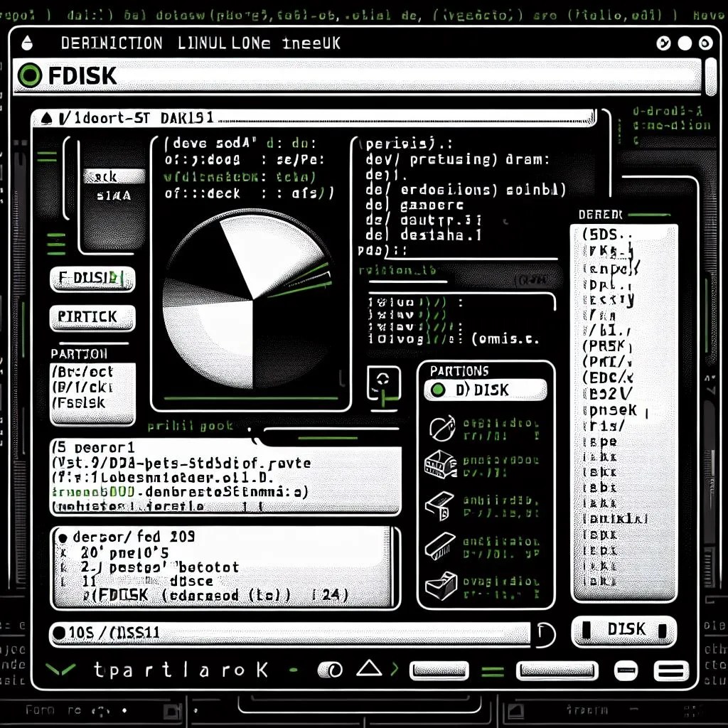This screenshot has width=728, height=728.
Task: Click the (5DS.. entry in right list
Action: 607,233
